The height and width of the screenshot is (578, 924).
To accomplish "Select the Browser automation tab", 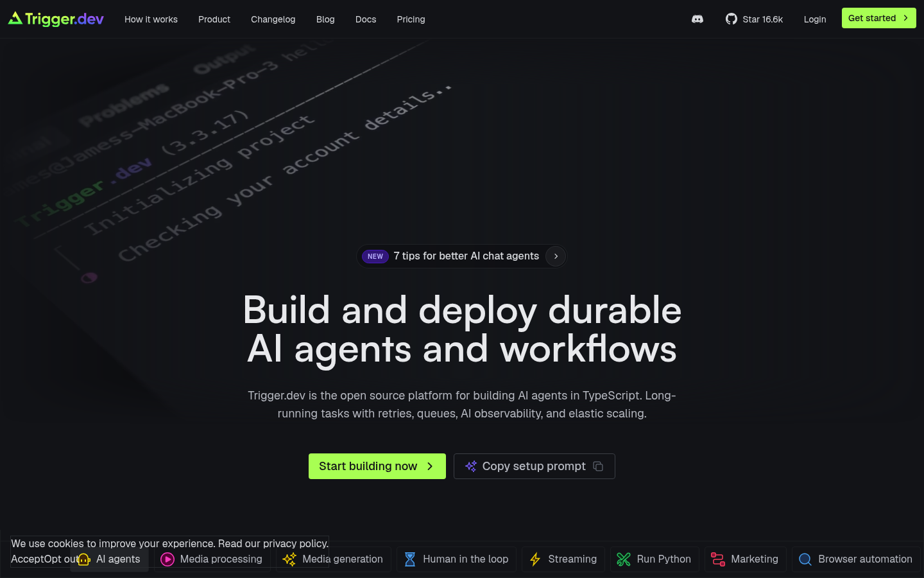I will 856,559.
